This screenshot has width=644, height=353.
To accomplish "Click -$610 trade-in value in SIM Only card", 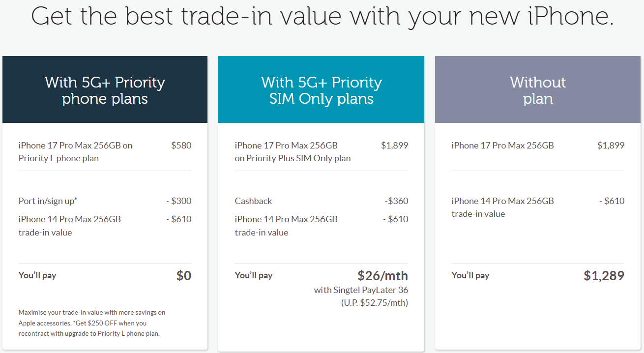I will (395, 219).
